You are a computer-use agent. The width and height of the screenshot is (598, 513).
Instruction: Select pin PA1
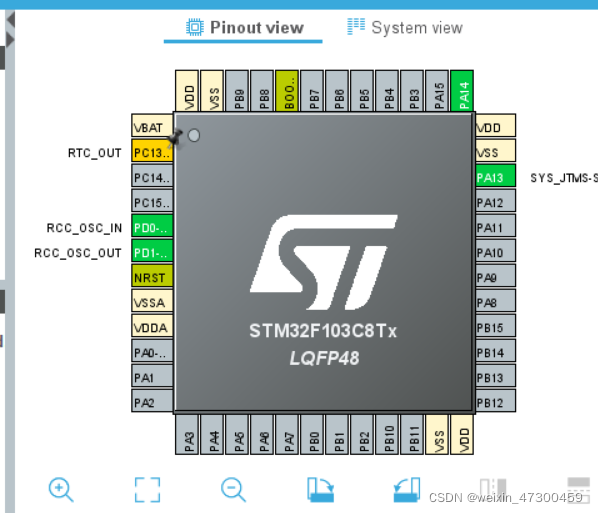152,375
